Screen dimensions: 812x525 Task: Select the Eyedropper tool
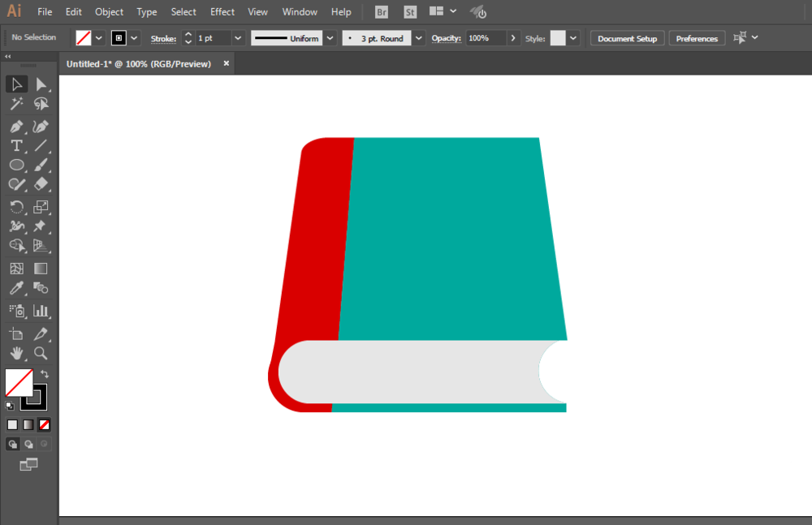[16, 288]
